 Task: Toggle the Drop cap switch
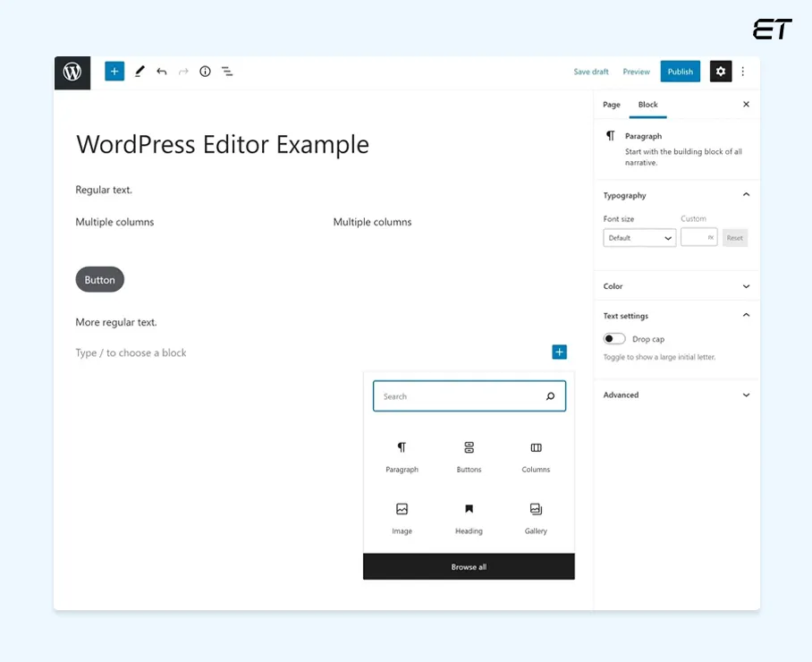614,339
